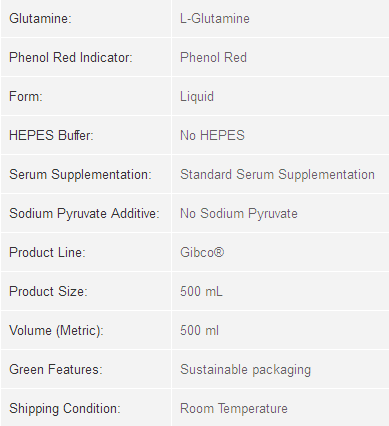Select the Gibco® value
Screen dimensions: 389x426
coord(202,252)
